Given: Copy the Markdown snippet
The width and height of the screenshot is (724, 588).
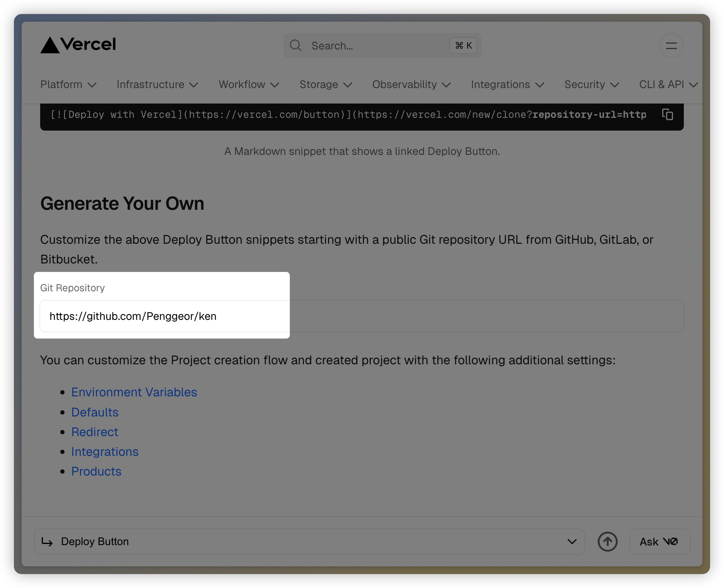Looking at the screenshot, I should [667, 115].
